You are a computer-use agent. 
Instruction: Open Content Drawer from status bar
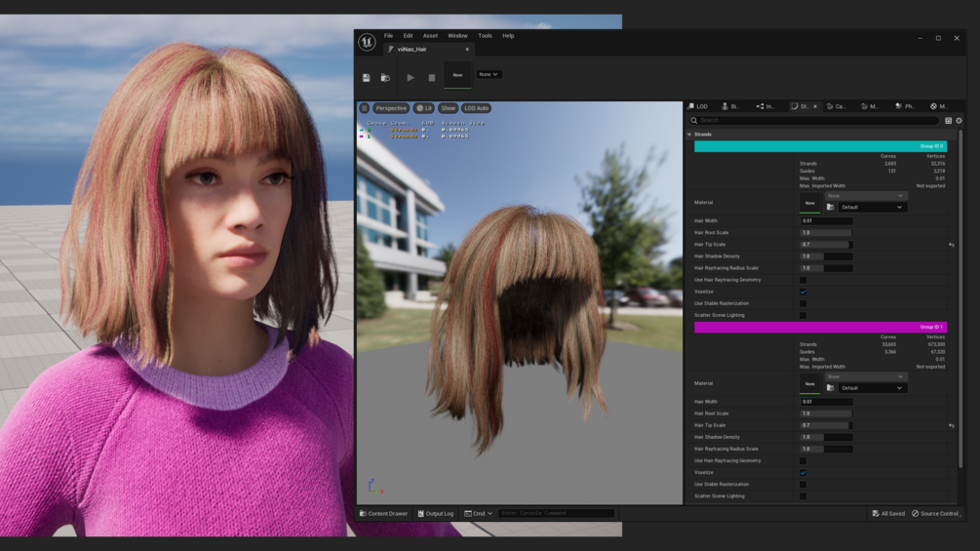click(384, 514)
